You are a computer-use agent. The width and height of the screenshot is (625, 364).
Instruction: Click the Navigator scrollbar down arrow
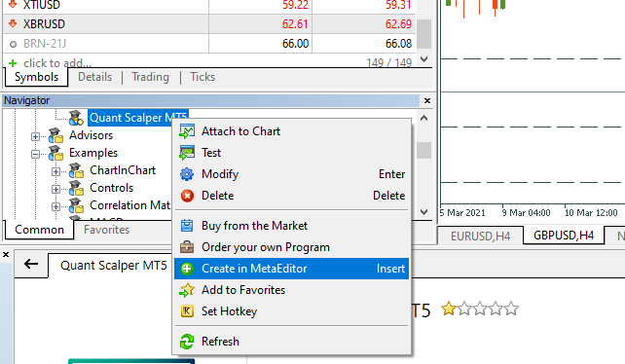tap(424, 212)
